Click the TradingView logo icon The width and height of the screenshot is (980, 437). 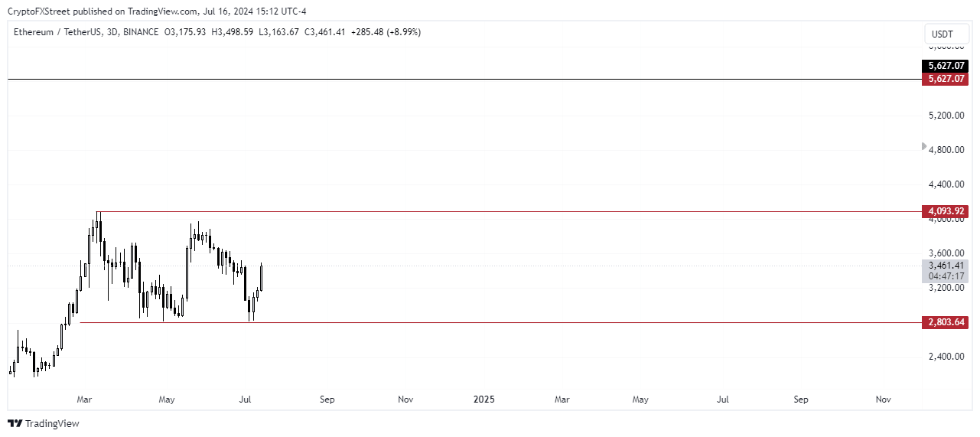tap(15, 423)
